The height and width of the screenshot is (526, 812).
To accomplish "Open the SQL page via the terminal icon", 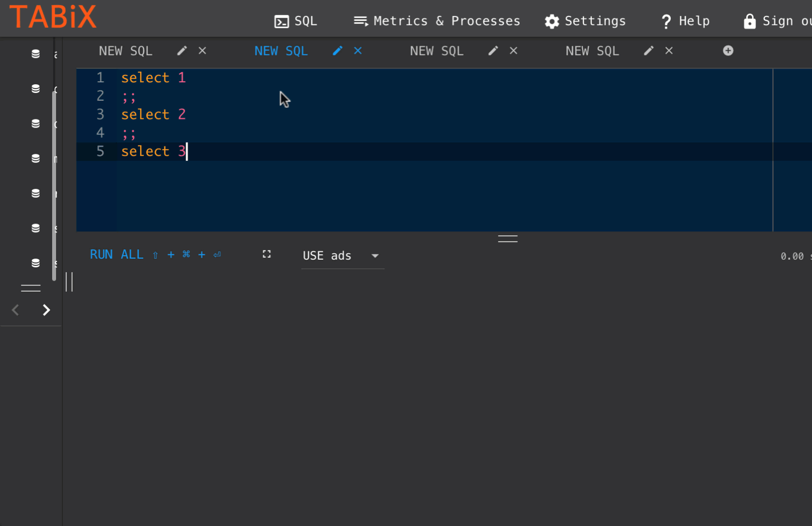I will [281, 21].
